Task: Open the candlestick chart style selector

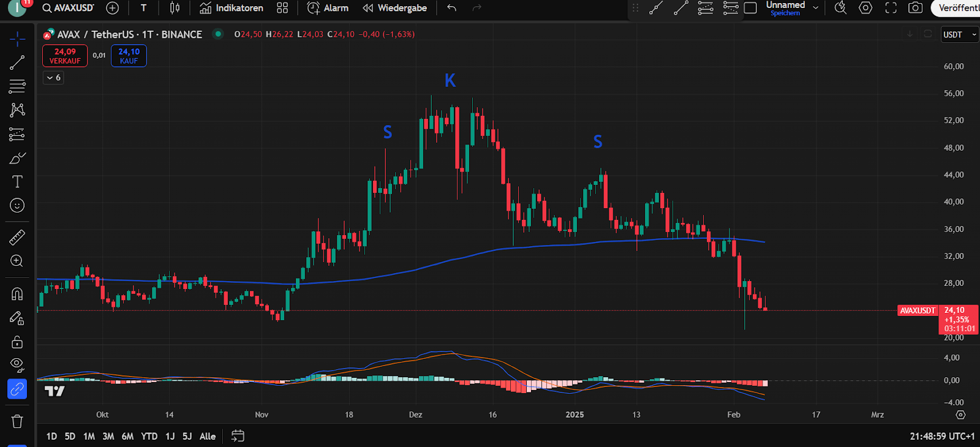Action: tap(175, 8)
